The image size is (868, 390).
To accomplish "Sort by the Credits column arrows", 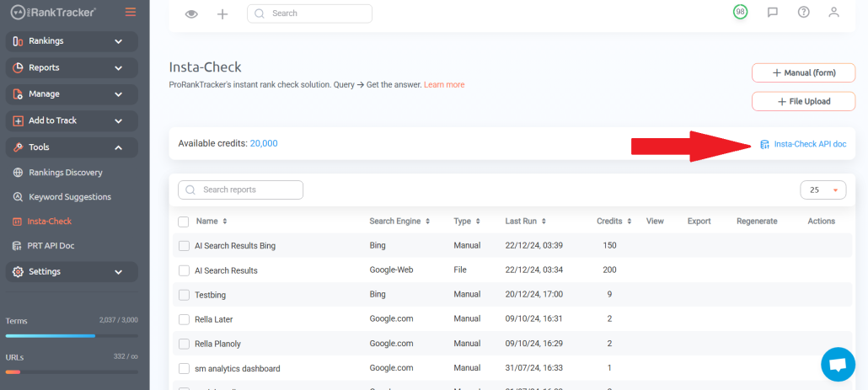I will tap(629, 222).
